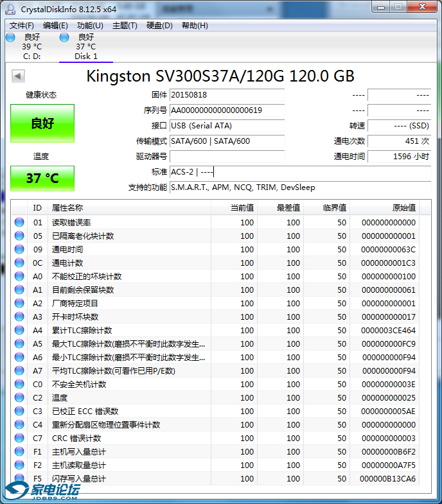Click the status circle for attribute 01

(x=19, y=222)
